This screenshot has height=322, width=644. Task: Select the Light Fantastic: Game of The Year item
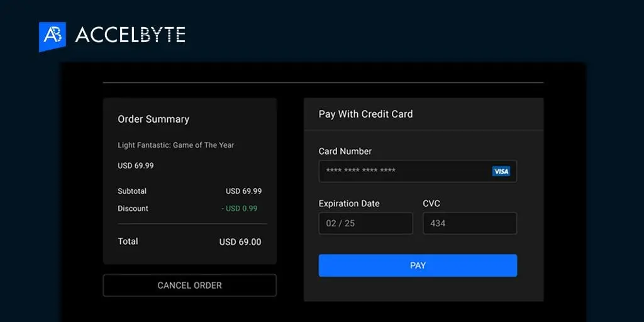click(x=176, y=145)
